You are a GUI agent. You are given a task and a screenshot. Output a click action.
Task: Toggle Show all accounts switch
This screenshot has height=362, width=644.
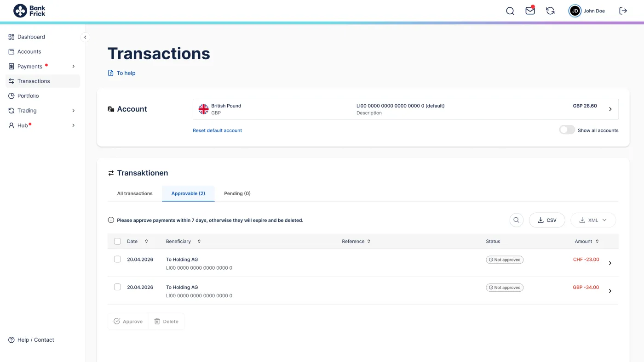coord(567,130)
